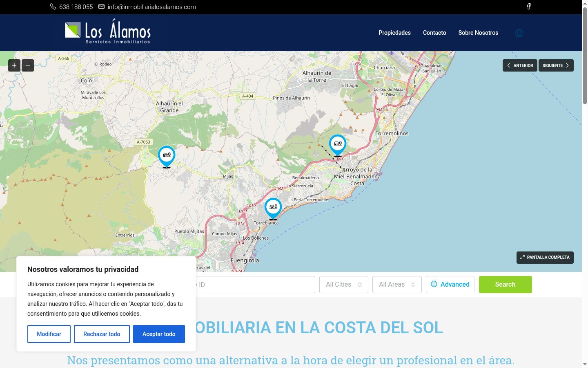Click the property marker near Torreblanca
The height and width of the screenshot is (368, 588).
pyautogui.click(x=273, y=209)
